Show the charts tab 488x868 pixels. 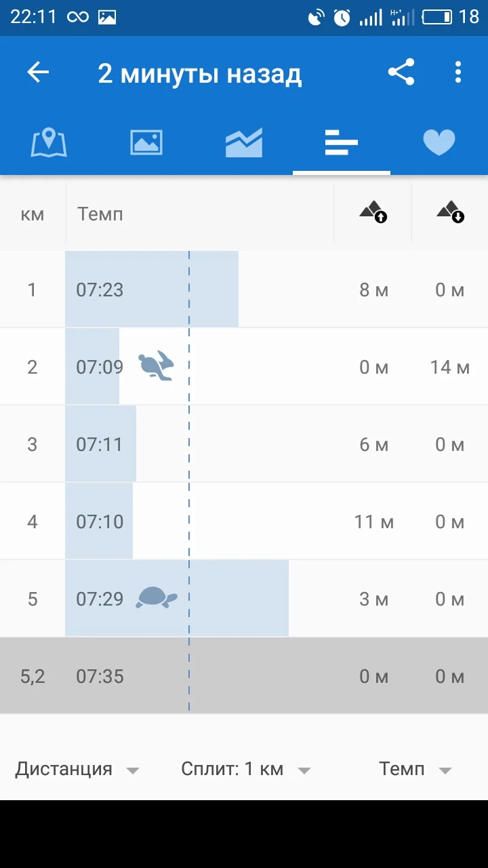[244, 143]
